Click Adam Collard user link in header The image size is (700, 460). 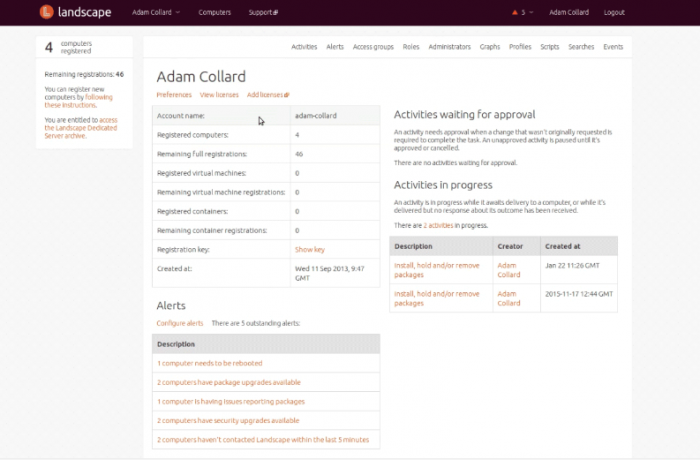[569, 13]
